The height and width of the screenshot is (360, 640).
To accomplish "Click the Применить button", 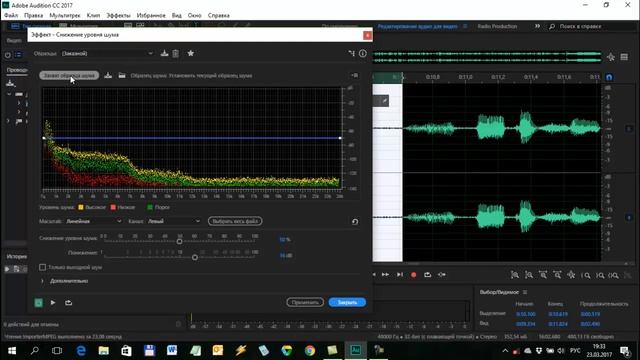I will (x=305, y=302).
